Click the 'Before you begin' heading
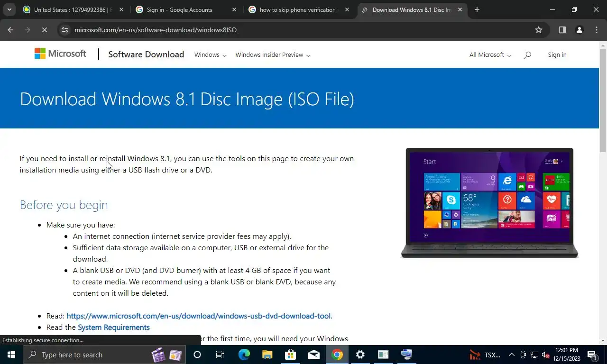The height and width of the screenshot is (364, 607). (64, 205)
